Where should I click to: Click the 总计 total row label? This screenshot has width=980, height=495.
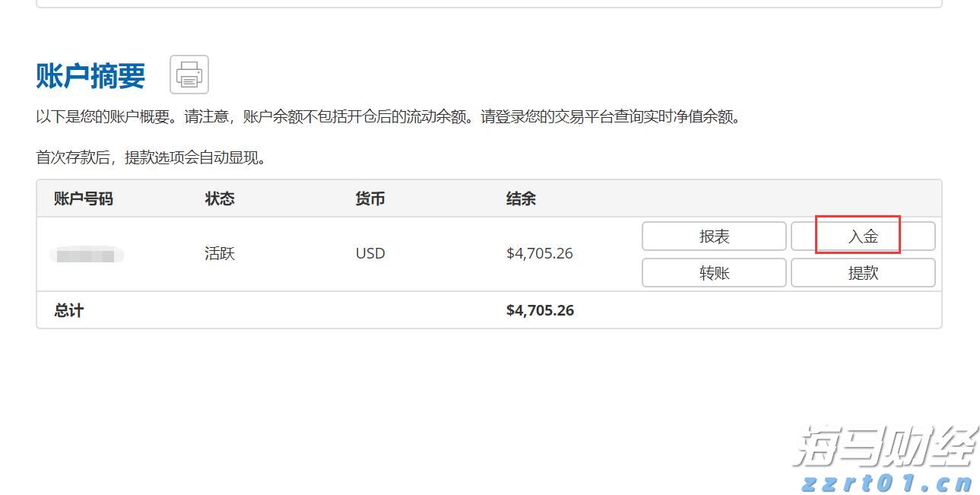pos(67,310)
